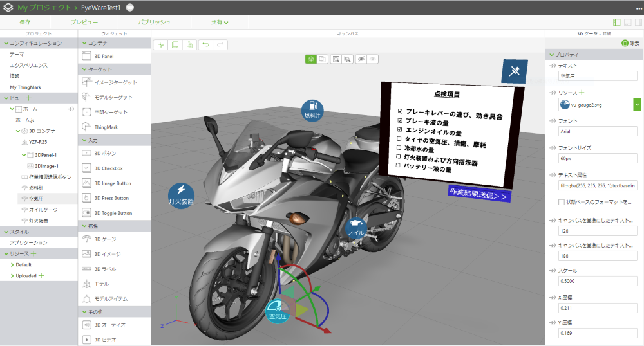Image resolution: width=644 pixels, height=346 pixels.
Task: Add a resource via リソース plus in project tree
Action: pyautogui.click(x=33, y=254)
